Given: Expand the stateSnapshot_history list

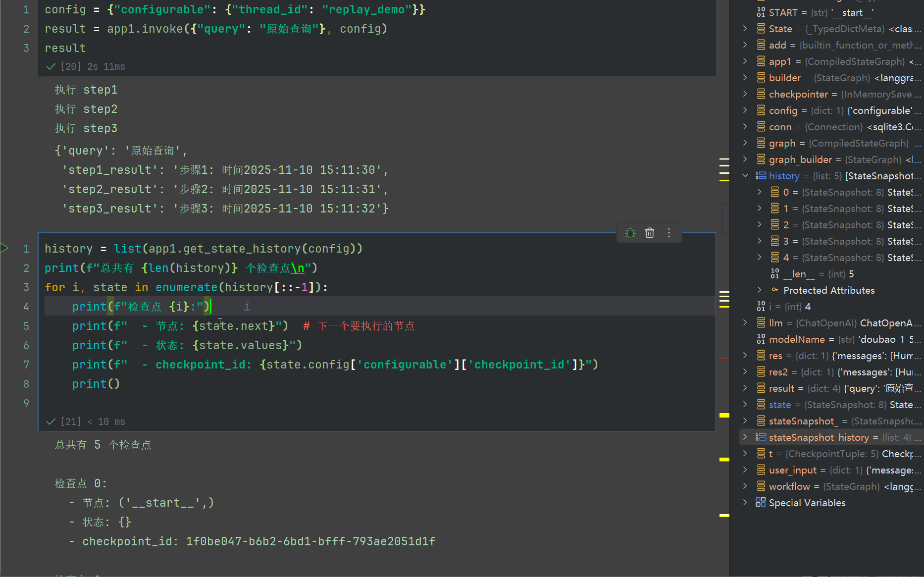Looking at the screenshot, I should point(745,437).
